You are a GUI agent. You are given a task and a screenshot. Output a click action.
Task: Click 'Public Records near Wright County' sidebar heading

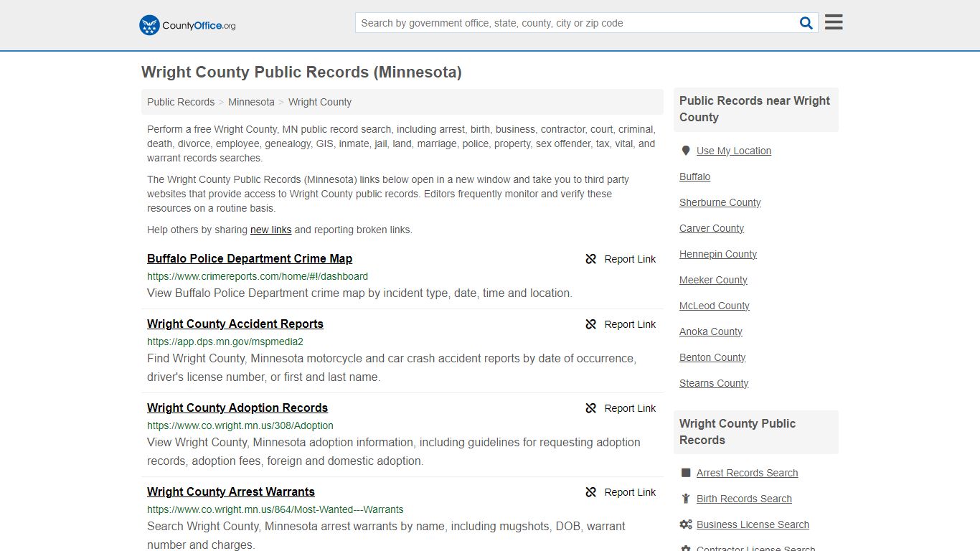coord(755,109)
